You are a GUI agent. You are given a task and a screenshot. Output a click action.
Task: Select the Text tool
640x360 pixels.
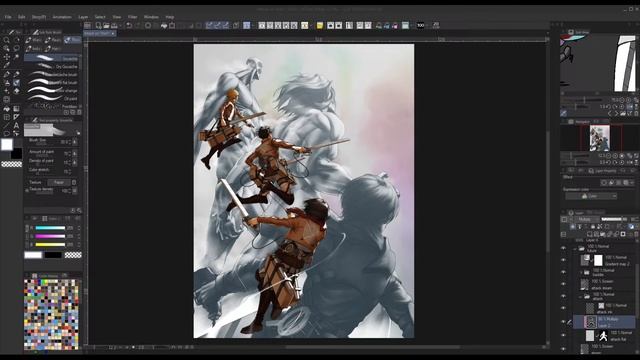(16, 125)
